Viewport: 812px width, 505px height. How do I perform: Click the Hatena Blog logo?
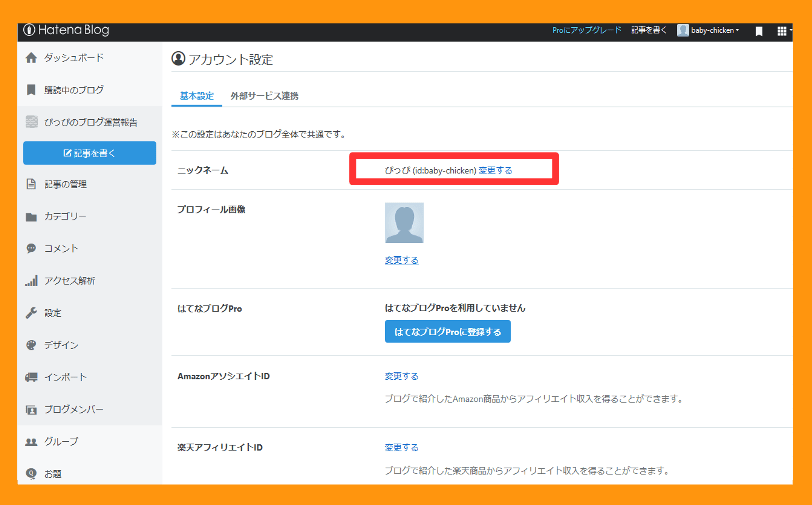pos(66,30)
